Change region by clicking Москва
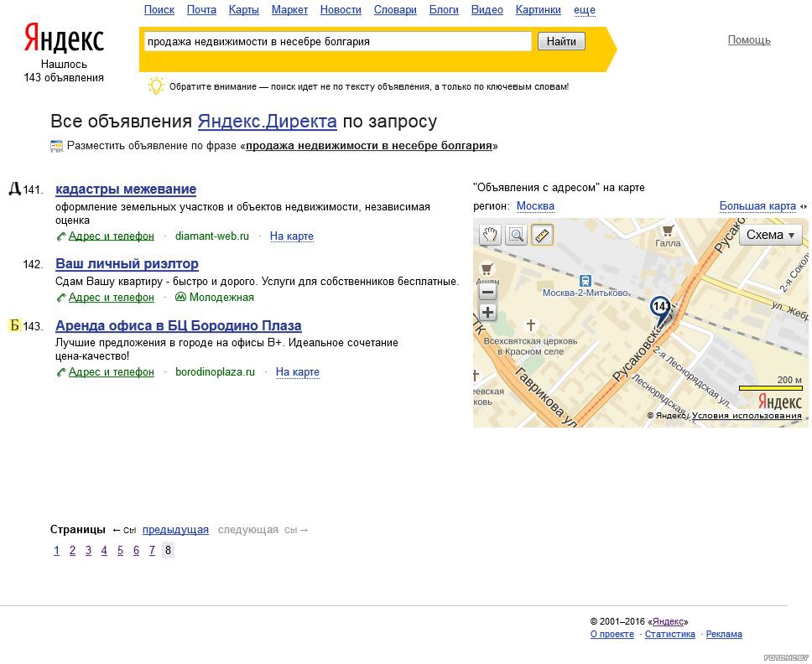 (535, 206)
